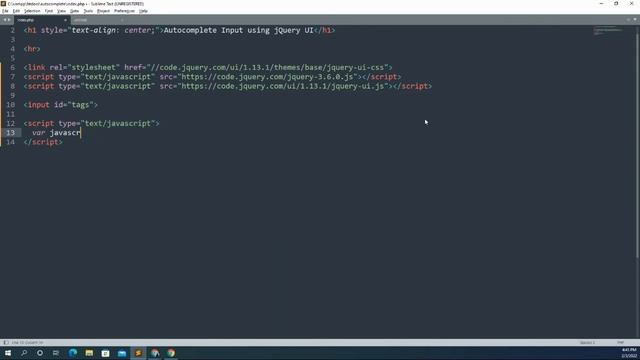The image size is (640, 360).
Task: Click the line and column status text
Action: 27,342
